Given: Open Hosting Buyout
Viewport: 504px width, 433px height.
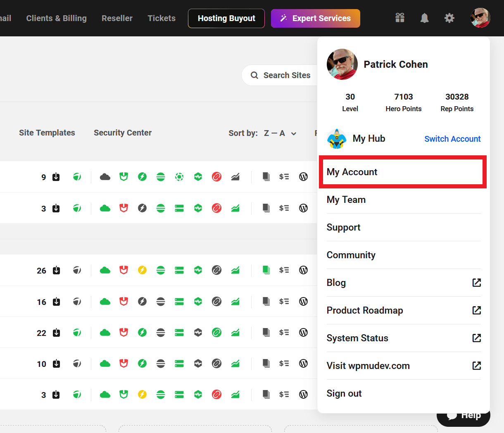Looking at the screenshot, I should pyautogui.click(x=226, y=18).
